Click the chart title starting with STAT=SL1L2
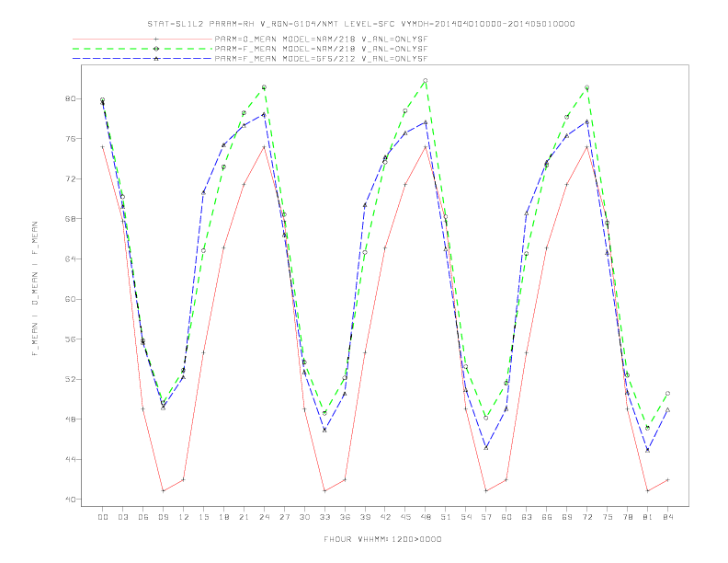Image resolution: width=728 pixels, height=563 pixels. click(361, 24)
